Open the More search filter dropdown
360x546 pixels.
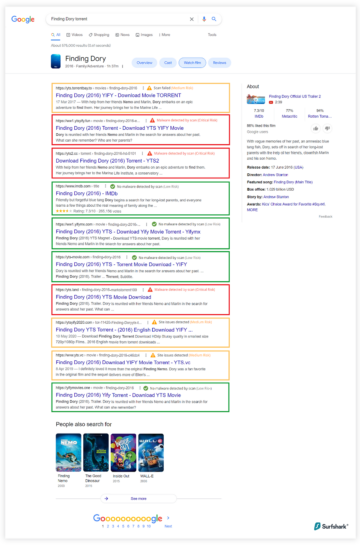pyautogui.click(x=165, y=35)
